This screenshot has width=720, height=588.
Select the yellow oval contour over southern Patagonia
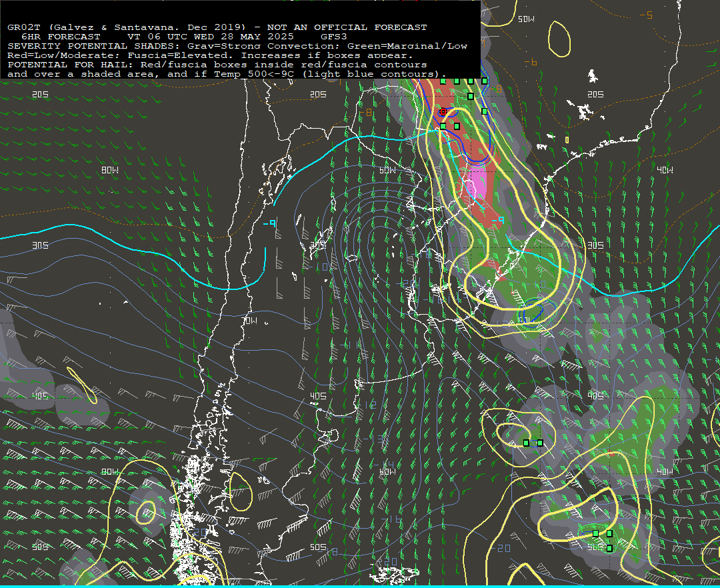[240, 491]
